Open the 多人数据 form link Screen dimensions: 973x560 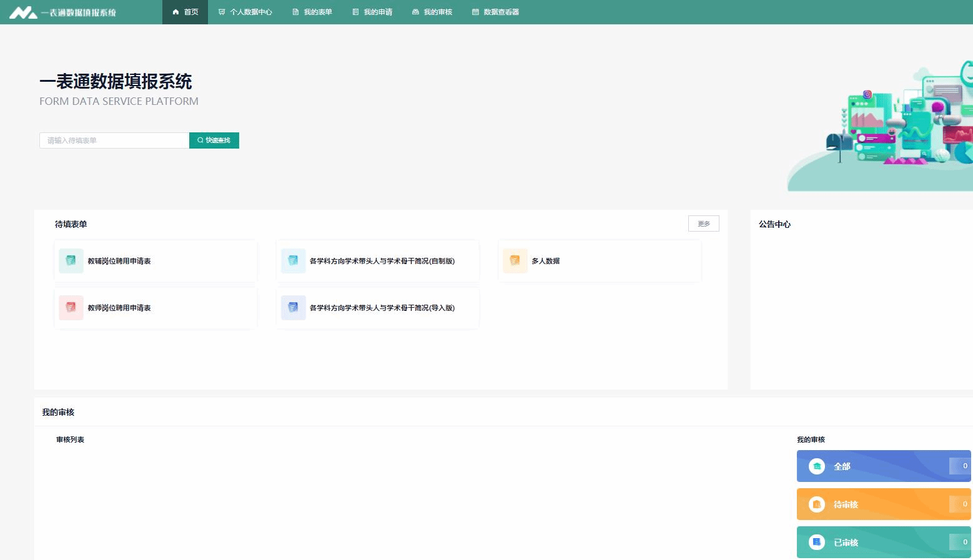(546, 261)
